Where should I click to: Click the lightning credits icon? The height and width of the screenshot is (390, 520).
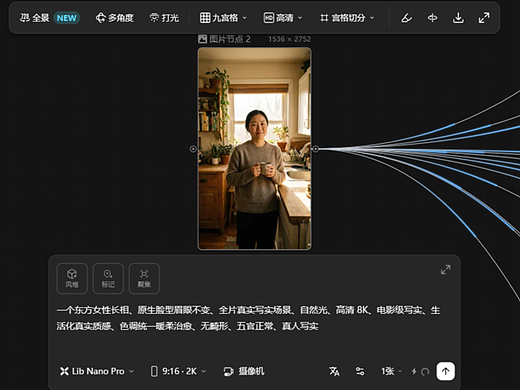click(414, 371)
